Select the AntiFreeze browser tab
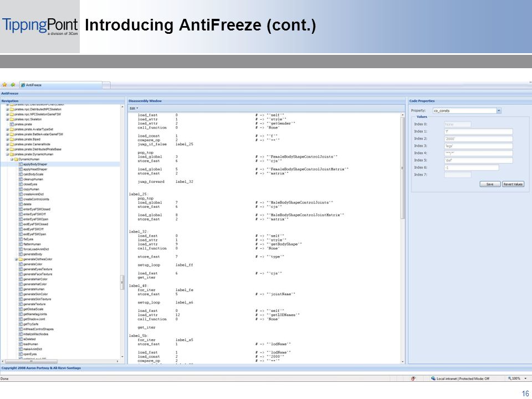532x399 pixels. [61, 85]
